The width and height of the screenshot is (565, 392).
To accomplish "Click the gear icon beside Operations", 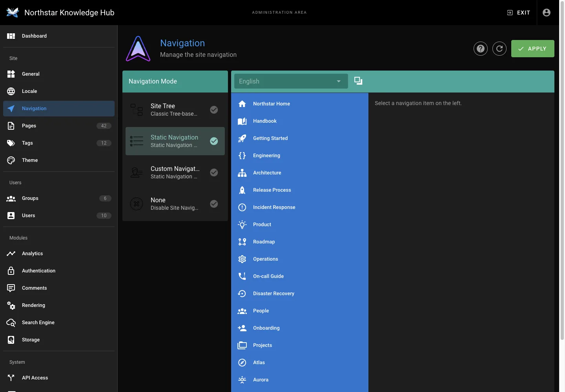I will click(x=242, y=259).
